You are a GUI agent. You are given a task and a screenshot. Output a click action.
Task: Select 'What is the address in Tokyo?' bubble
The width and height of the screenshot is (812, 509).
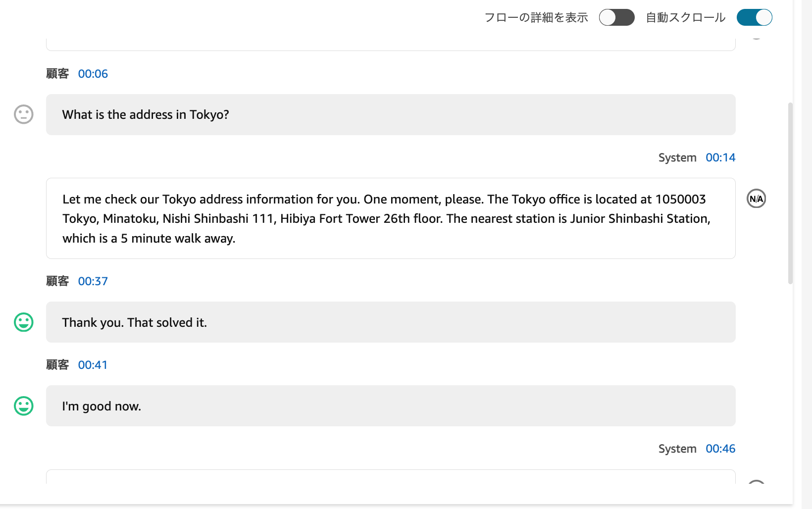(x=390, y=115)
